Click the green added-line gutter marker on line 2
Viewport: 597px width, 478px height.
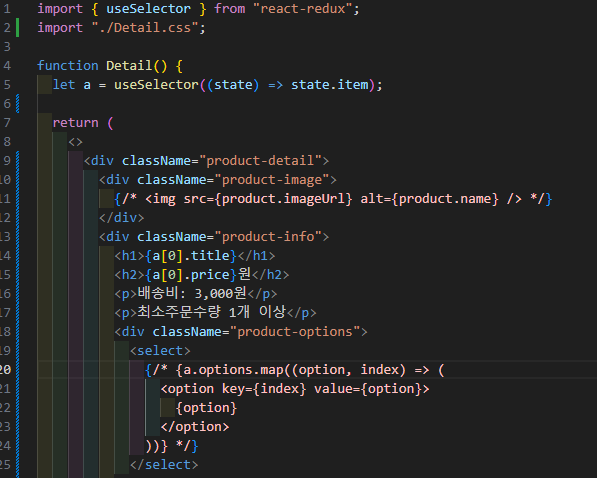coord(18,28)
